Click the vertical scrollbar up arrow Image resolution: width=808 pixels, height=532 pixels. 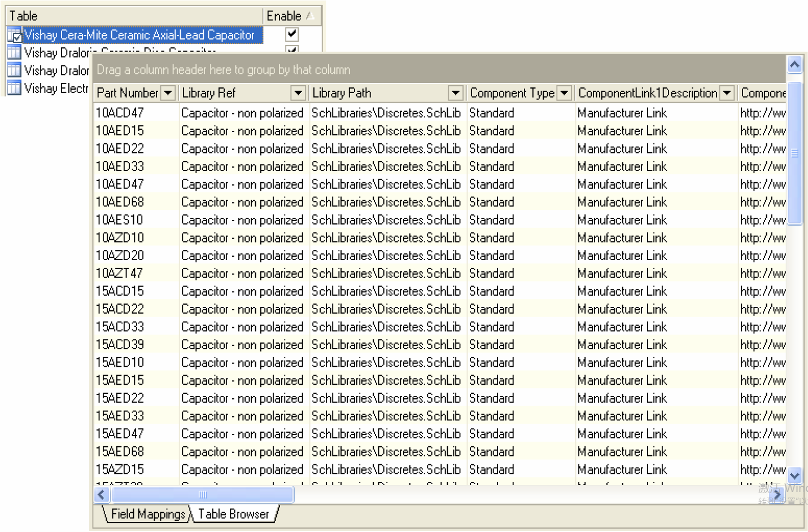[794, 65]
